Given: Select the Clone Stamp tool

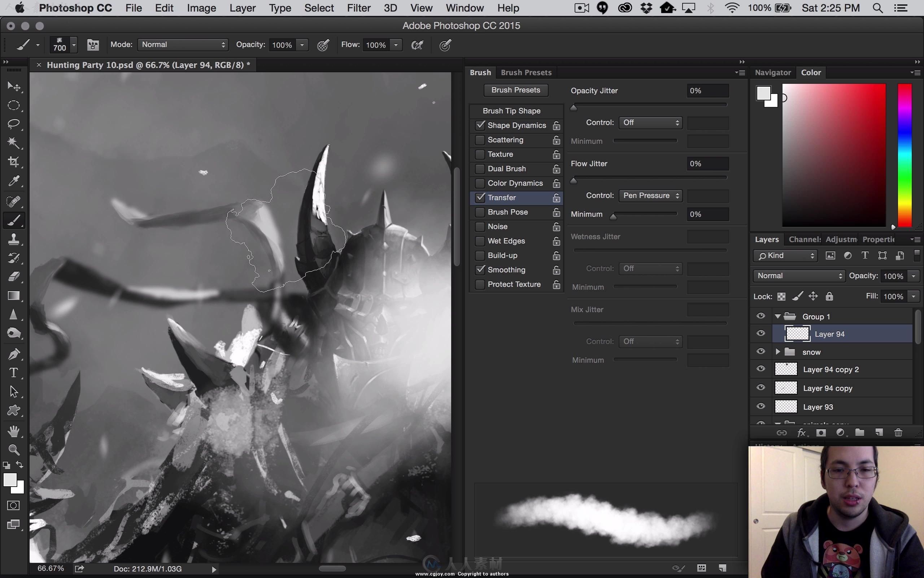Looking at the screenshot, I should (14, 239).
